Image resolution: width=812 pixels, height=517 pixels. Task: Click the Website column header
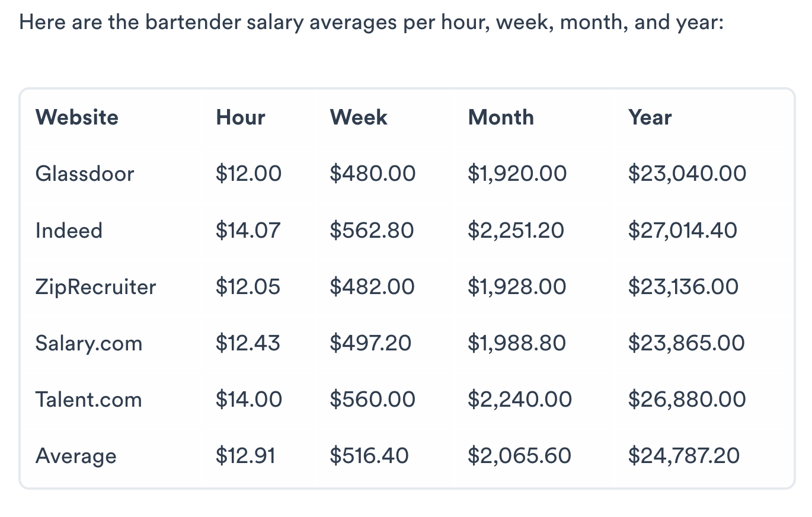(77, 117)
